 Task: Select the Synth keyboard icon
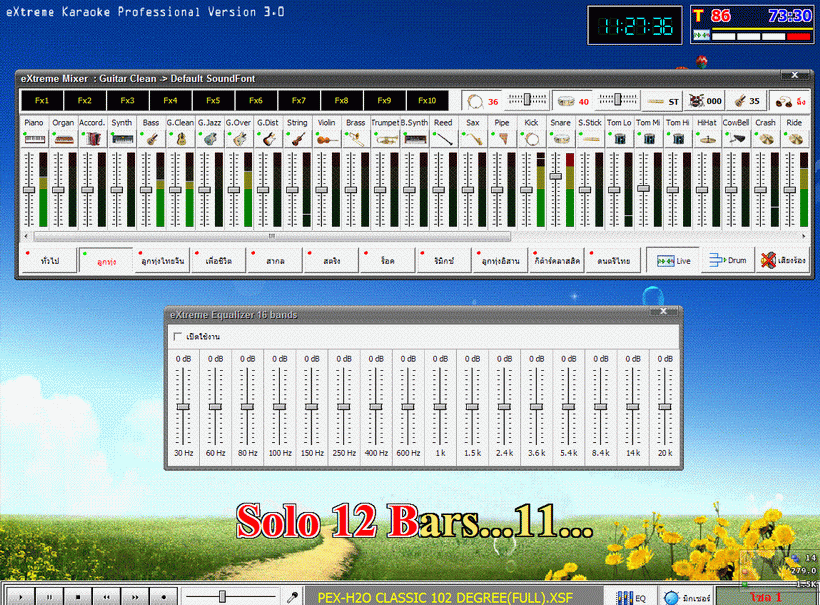click(122, 139)
